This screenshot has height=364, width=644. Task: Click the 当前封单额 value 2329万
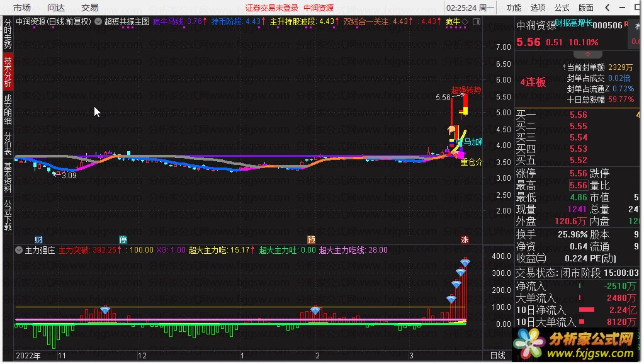[621, 67]
